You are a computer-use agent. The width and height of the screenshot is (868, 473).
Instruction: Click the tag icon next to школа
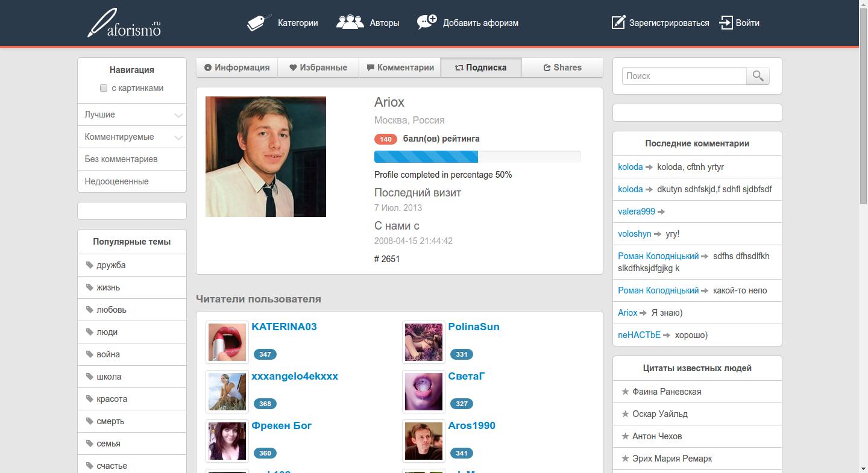pyautogui.click(x=89, y=377)
